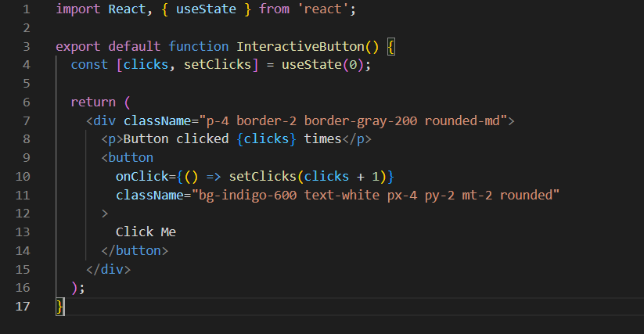Click the {clicks} expression on line 8

[x=267, y=139]
